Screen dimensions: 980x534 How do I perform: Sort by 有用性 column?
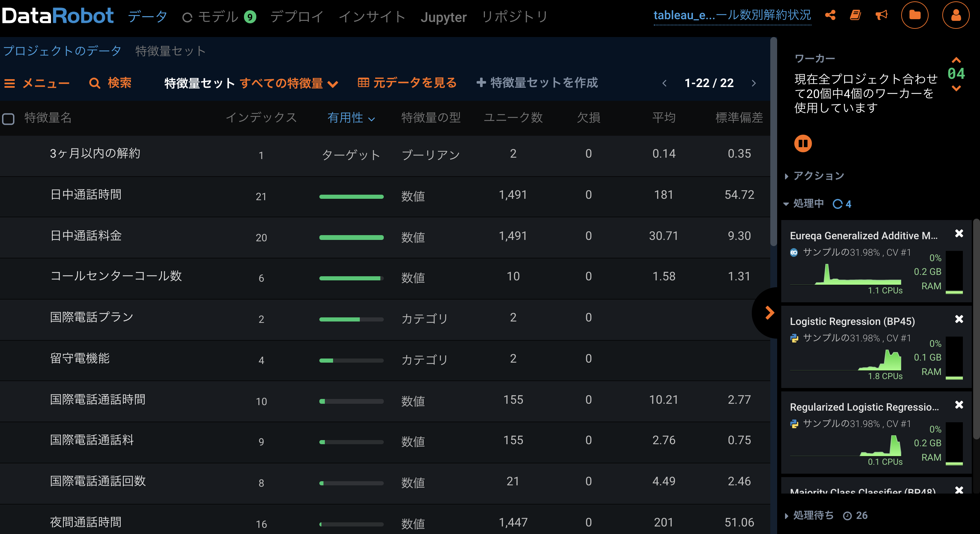click(351, 118)
